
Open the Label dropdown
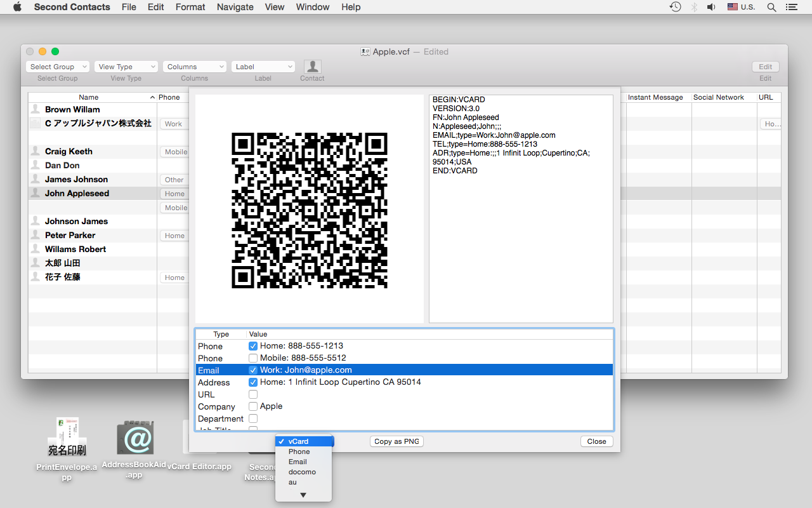pyautogui.click(x=263, y=67)
